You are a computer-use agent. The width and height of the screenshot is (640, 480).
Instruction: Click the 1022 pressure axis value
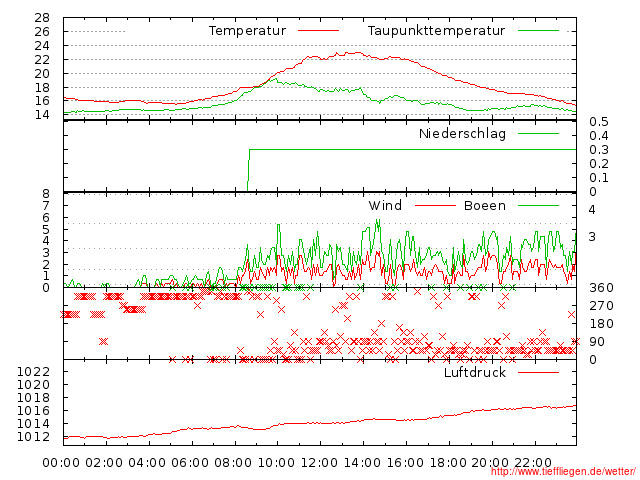pyautogui.click(x=33, y=371)
